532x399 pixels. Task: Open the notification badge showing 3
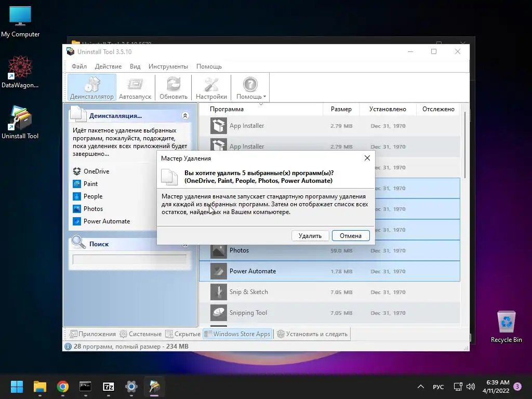click(517, 387)
